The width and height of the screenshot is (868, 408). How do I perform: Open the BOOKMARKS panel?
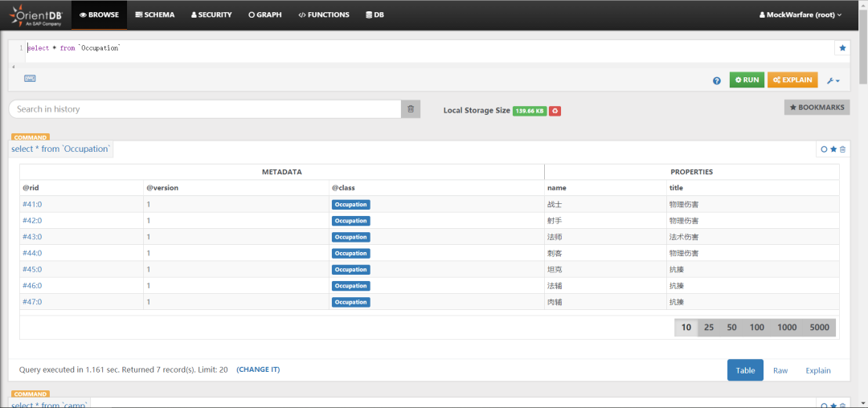[x=817, y=108]
